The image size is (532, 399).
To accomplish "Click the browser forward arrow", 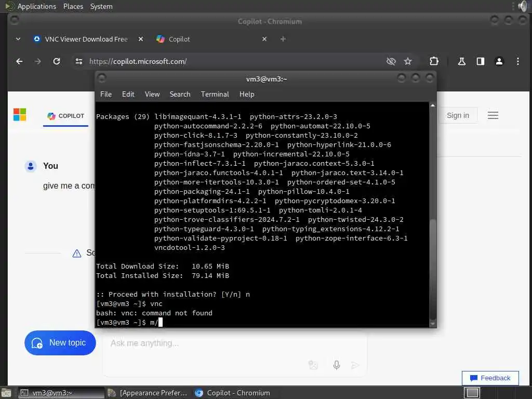I will [37, 61].
